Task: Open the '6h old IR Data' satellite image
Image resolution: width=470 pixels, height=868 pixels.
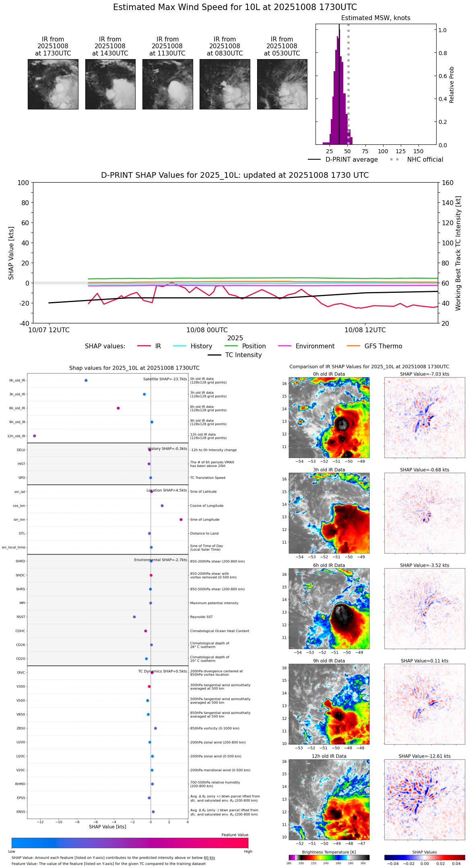Action: 329,609
